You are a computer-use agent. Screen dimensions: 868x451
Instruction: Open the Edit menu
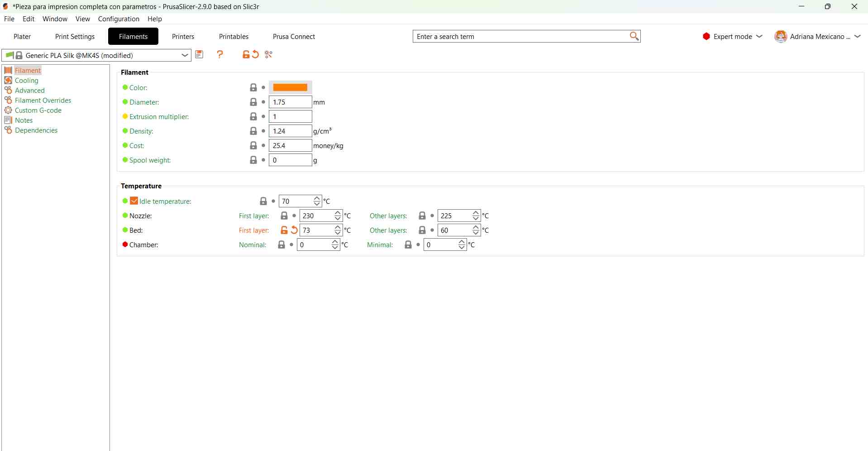tap(29, 19)
